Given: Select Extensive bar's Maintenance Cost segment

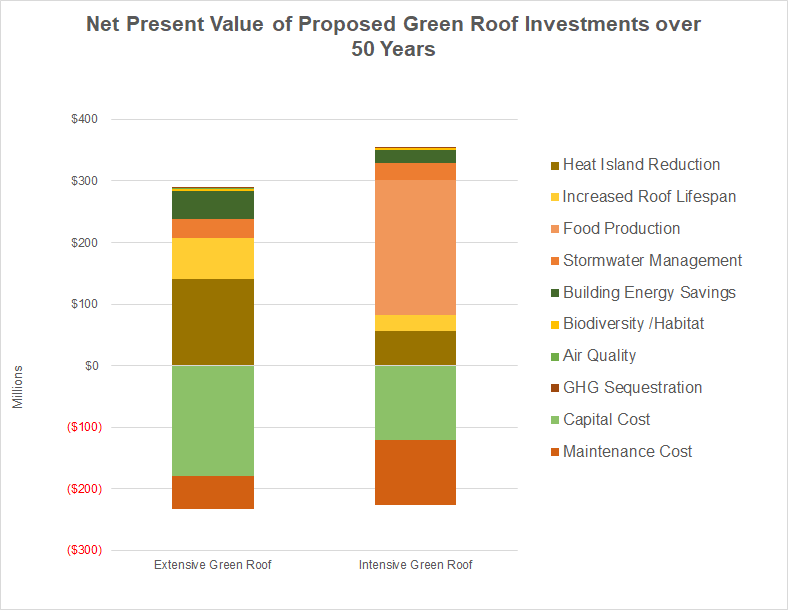Looking at the screenshot, I should tap(213, 492).
